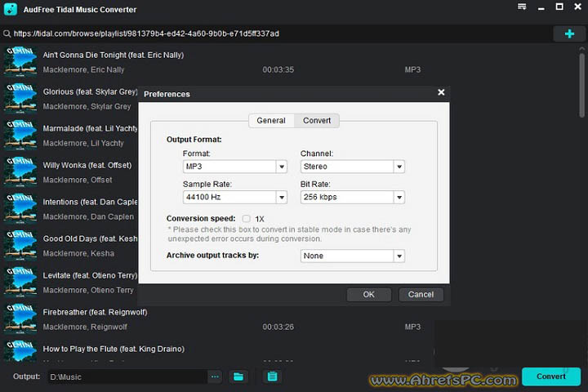The height and width of the screenshot is (392, 588).
Task: Open the Format dropdown showing MP3
Action: click(x=234, y=167)
